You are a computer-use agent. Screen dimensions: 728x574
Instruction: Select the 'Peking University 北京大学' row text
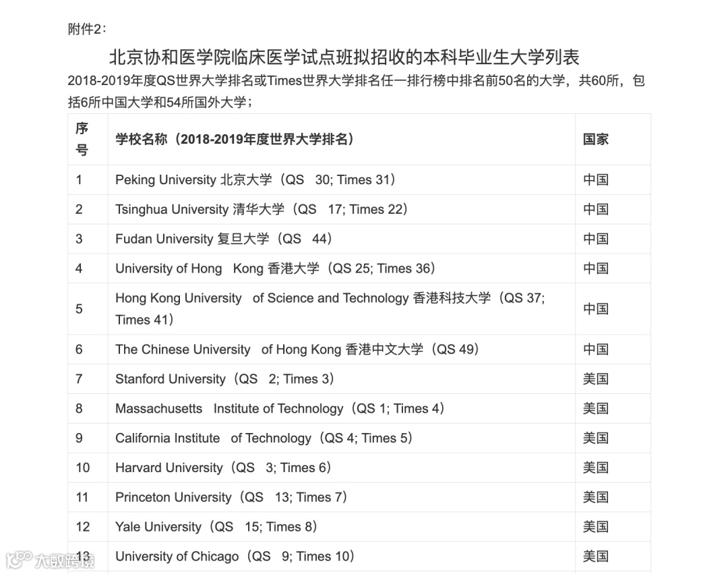[x=255, y=179]
